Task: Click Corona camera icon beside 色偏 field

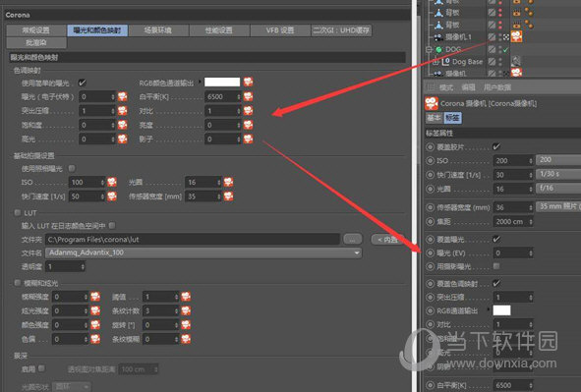Action: tap(95, 339)
